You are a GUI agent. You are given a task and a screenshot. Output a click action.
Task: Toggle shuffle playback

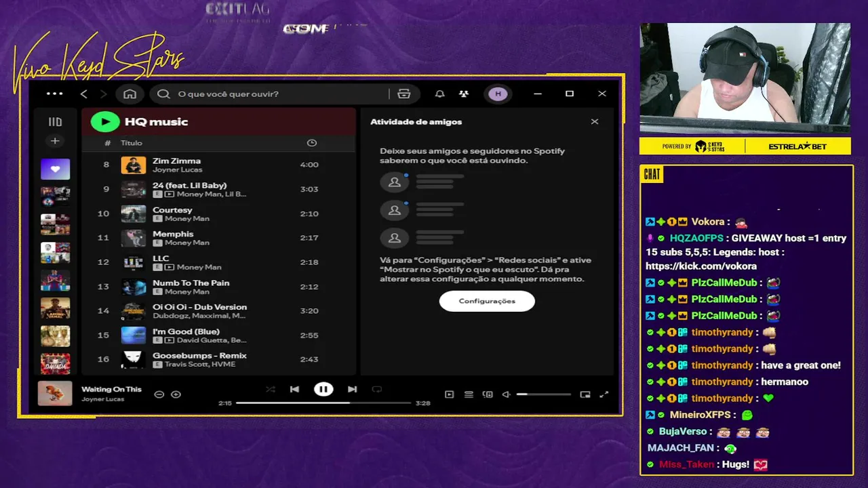point(271,389)
